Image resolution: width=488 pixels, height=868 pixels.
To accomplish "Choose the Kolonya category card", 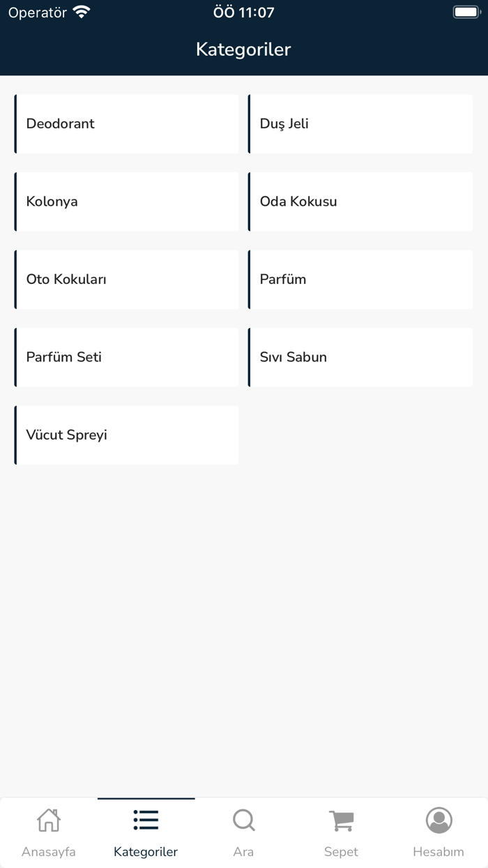I will 126,202.
